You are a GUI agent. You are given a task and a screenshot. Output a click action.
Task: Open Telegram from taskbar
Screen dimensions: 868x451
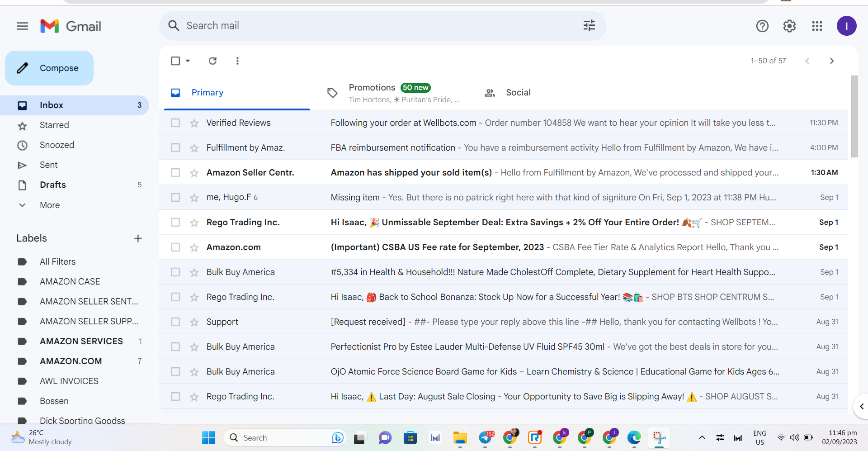click(x=486, y=437)
